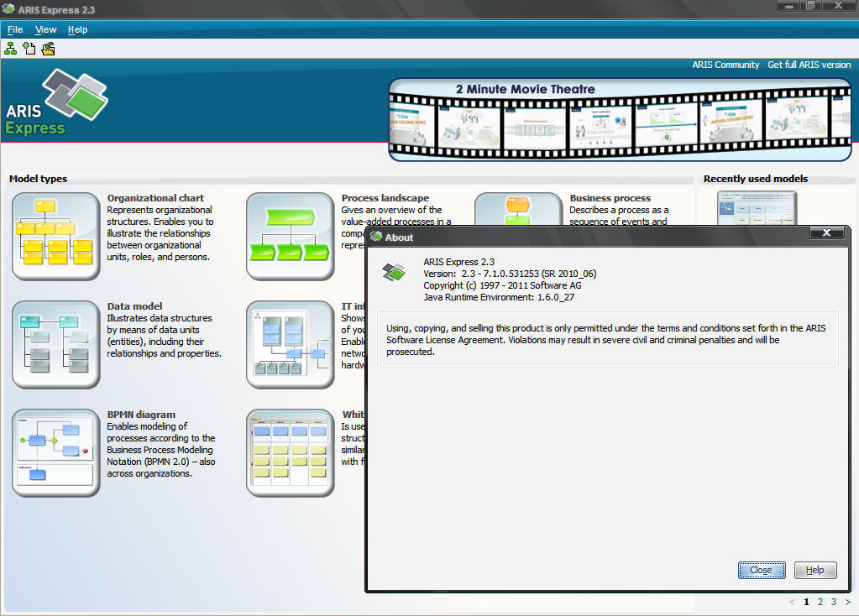Click the ARIS Express 2.3 line in About dialog
The image size is (859, 616).
click(x=459, y=262)
